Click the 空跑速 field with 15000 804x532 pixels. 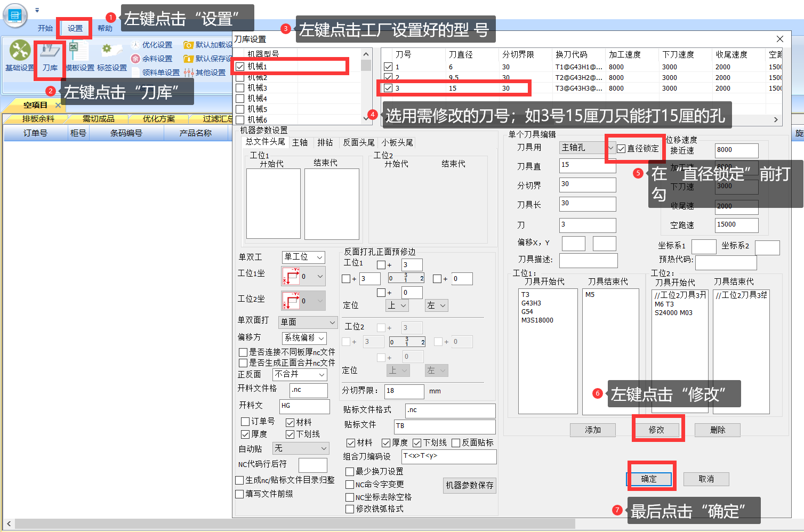[736, 225]
